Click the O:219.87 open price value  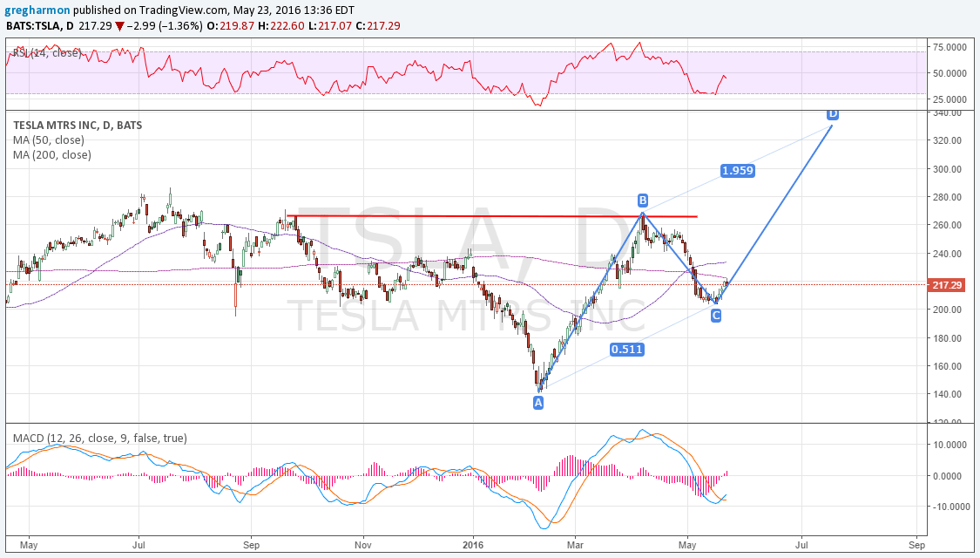pos(231,26)
